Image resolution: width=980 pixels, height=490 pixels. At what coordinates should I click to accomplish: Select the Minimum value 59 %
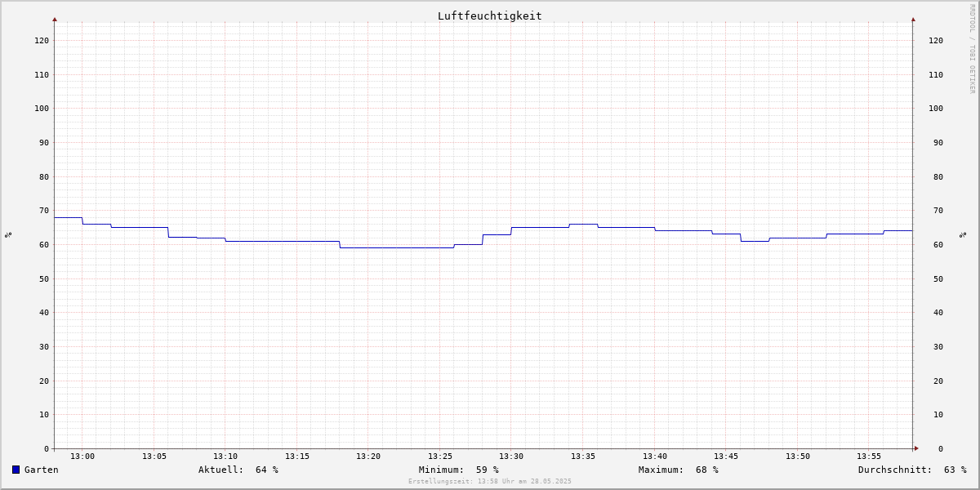(488, 470)
